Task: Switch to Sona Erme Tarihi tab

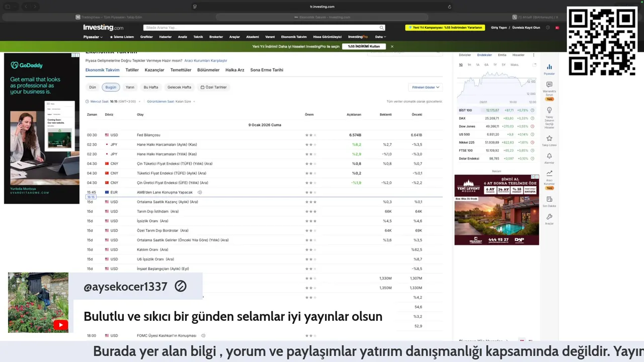Action: point(267,70)
